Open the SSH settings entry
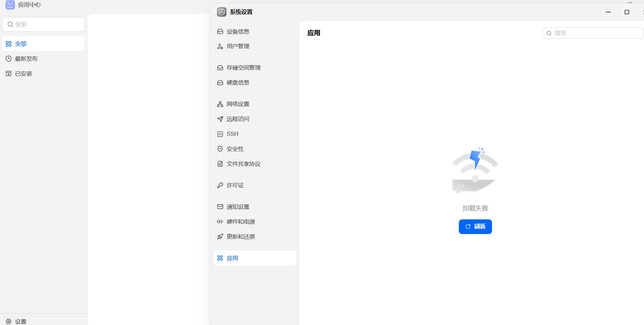This screenshot has height=325, width=644. click(x=255, y=134)
